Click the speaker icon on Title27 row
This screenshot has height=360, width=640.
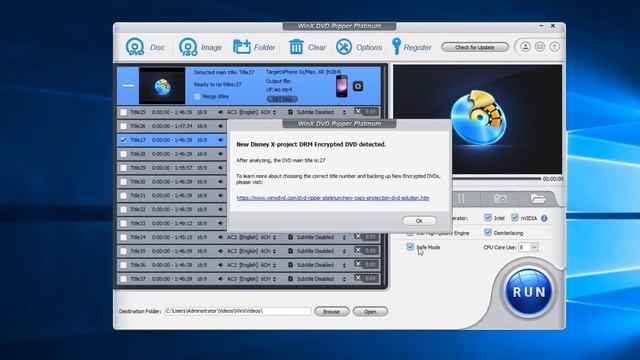[x=220, y=140]
